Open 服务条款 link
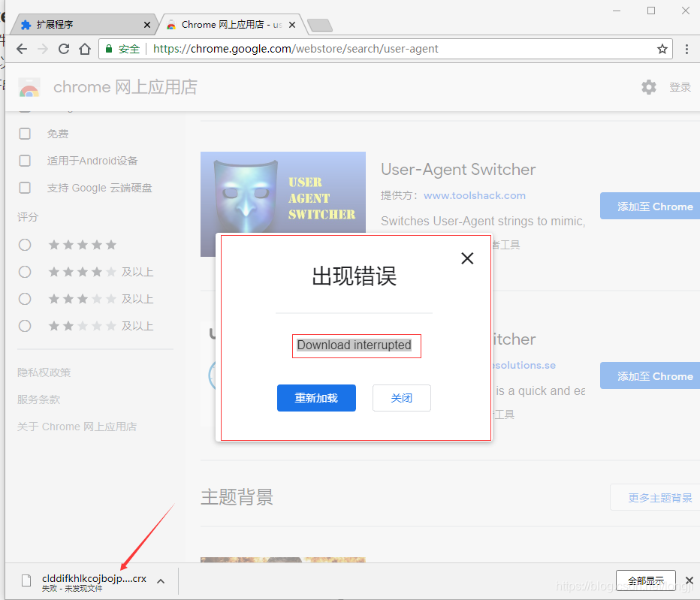This screenshot has width=700, height=600. [38, 399]
